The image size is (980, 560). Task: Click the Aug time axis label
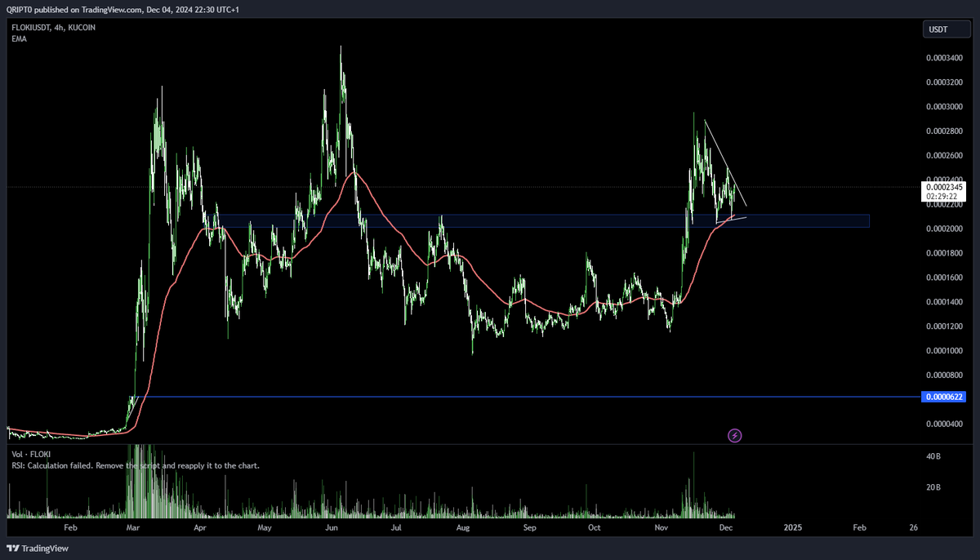coord(463,528)
